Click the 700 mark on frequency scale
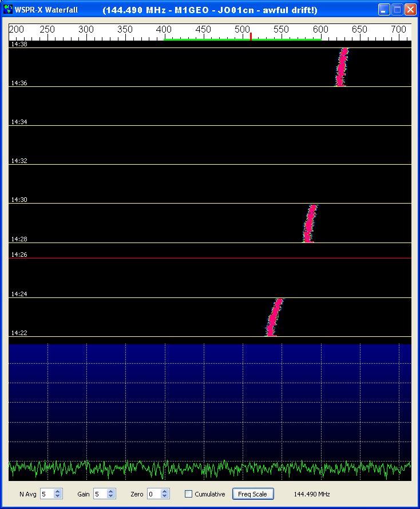This screenshot has width=420, height=509. (399, 29)
